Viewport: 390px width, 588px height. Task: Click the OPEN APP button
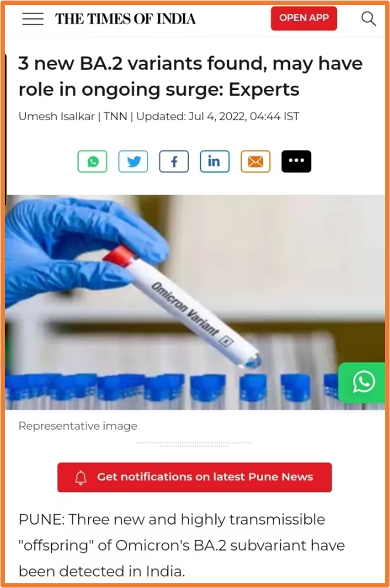[x=304, y=18]
